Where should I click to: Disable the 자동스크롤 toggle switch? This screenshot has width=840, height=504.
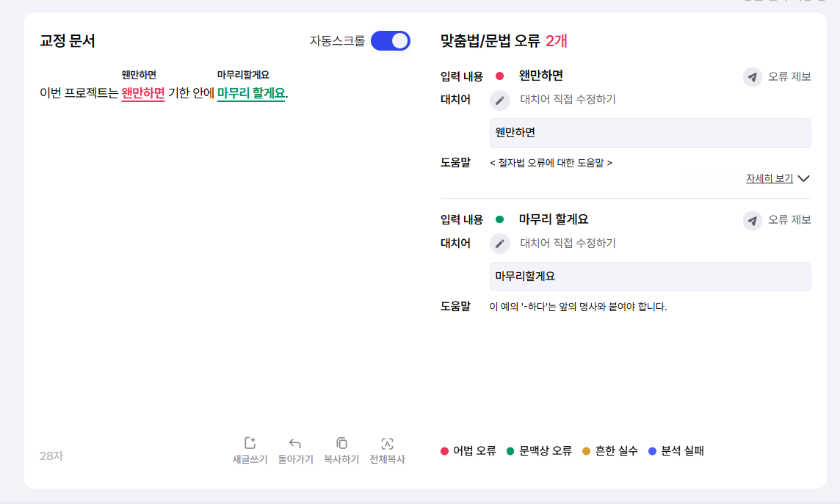pyautogui.click(x=391, y=40)
